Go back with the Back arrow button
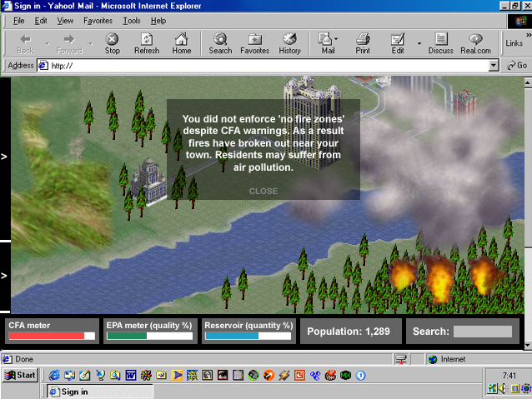532x399 pixels. (x=26, y=43)
